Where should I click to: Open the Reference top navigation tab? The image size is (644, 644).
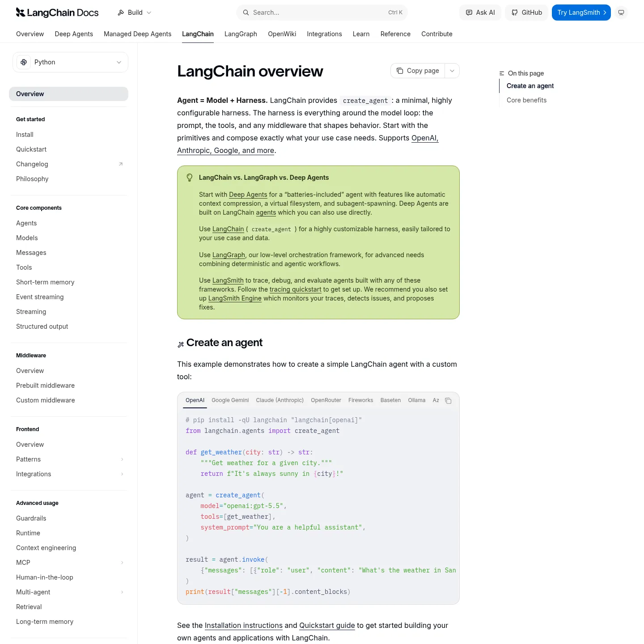[x=395, y=34]
